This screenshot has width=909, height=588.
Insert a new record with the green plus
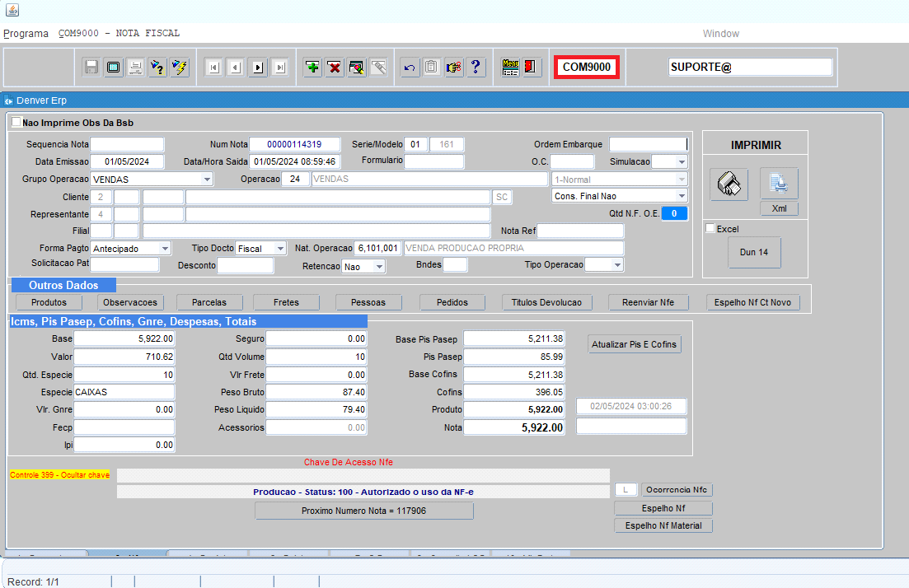tap(312, 68)
